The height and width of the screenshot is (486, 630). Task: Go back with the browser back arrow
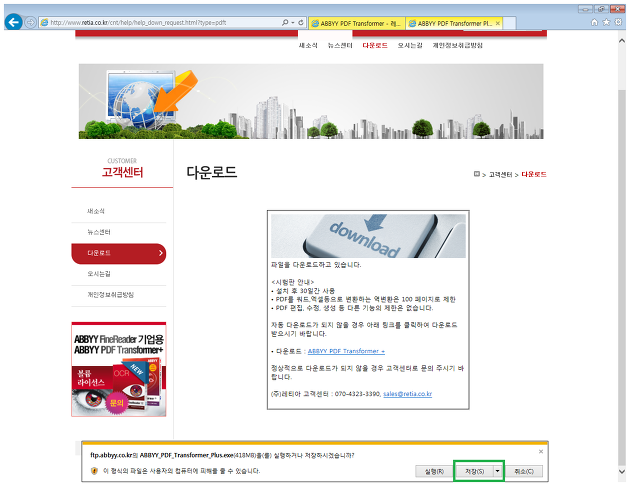point(14,22)
